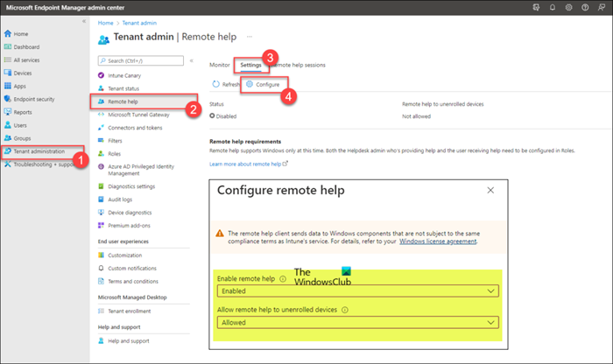This screenshot has height=364, width=613.
Task: Close the Configure remote help pane
Action: coord(490,190)
